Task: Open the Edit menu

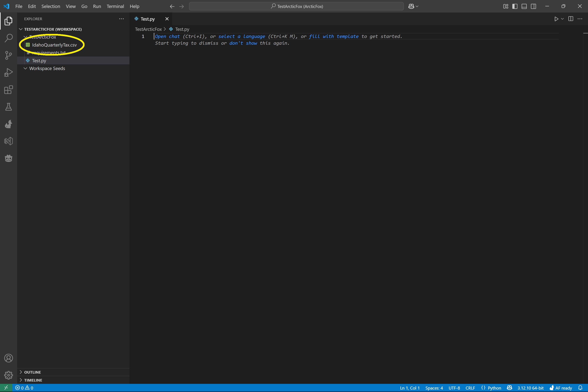Action: point(32,7)
